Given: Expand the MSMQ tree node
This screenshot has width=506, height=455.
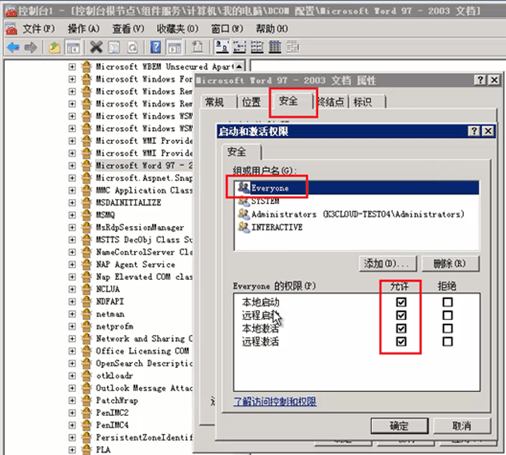Looking at the screenshot, I should coord(72,215).
